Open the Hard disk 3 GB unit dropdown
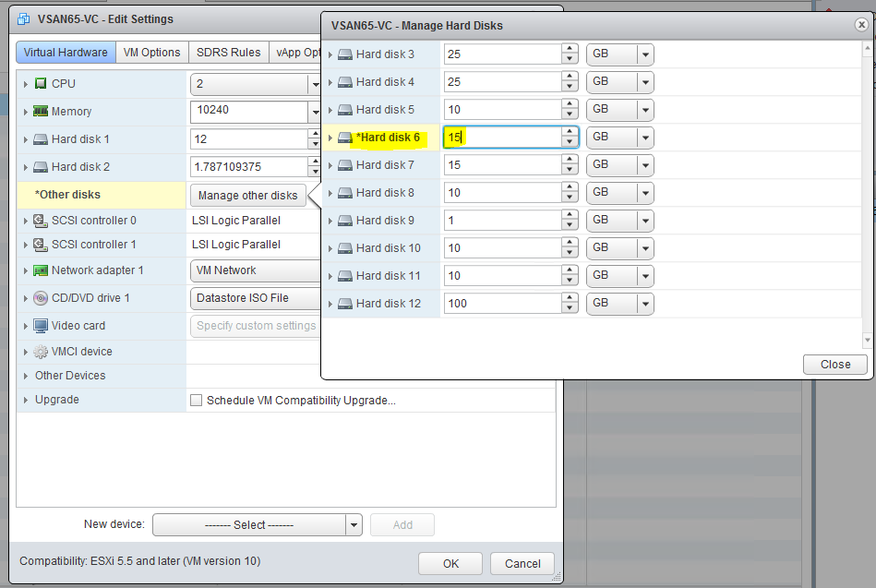The height and width of the screenshot is (588, 876). click(x=645, y=54)
